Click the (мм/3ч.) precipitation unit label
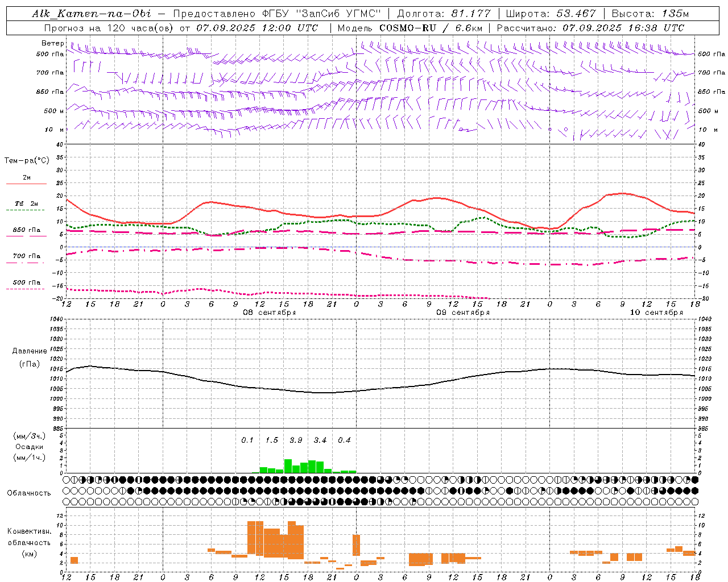This screenshot has width=728, height=582. tap(30, 436)
